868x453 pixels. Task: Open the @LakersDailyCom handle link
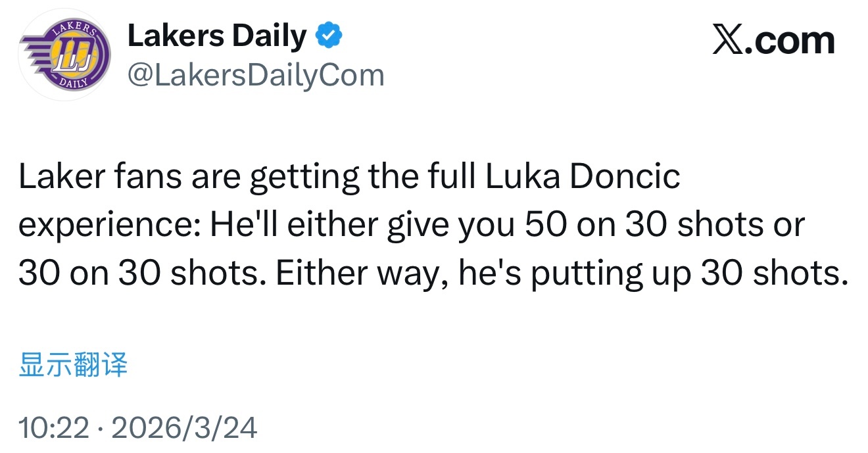click(255, 75)
